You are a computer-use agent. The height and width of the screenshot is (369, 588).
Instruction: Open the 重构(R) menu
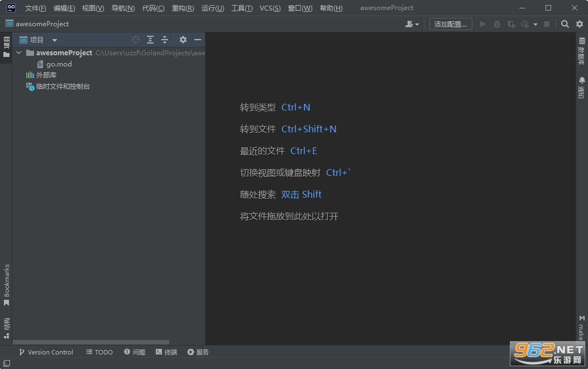[x=183, y=8]
